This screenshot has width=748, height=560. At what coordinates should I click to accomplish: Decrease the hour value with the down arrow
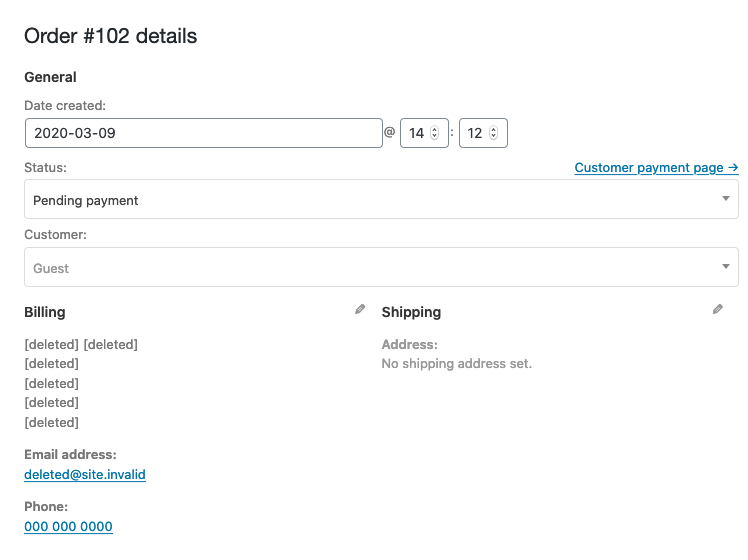click(x=434, y=136)
